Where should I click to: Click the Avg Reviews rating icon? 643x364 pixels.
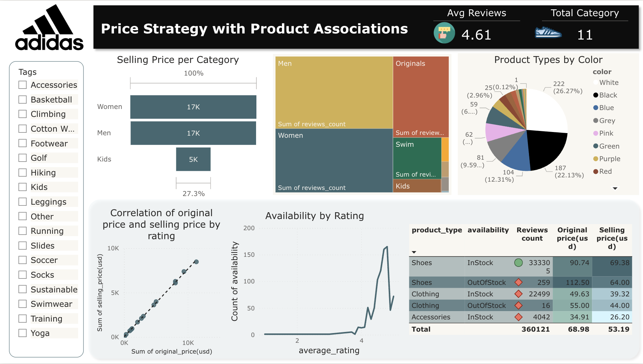444,33
